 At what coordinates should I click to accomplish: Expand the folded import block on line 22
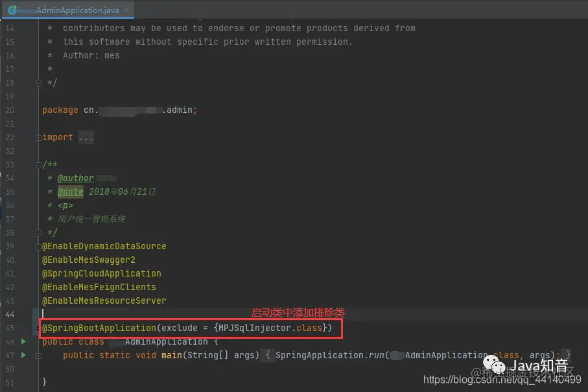tap(38, 138)
